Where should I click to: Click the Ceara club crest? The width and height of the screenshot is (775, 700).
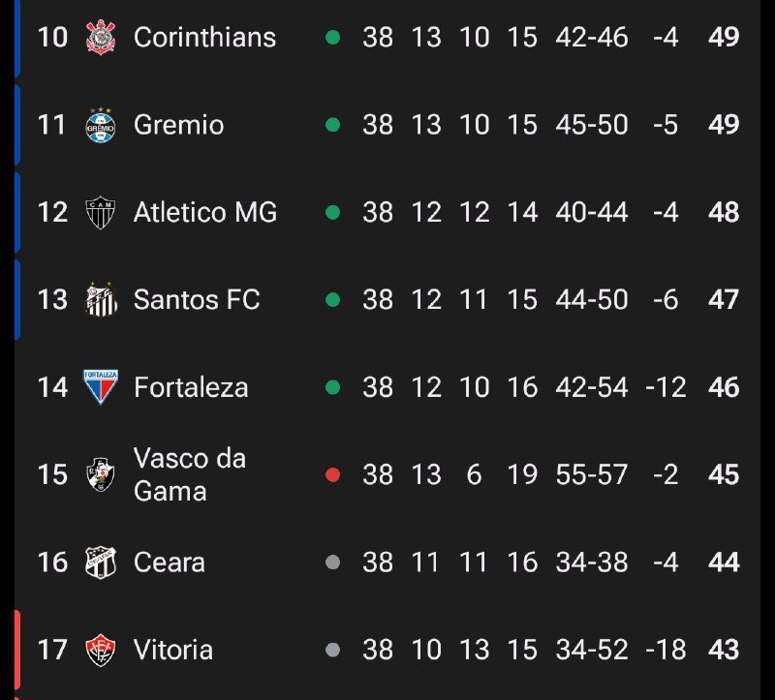pyautogui.click(x=101, y=562)
